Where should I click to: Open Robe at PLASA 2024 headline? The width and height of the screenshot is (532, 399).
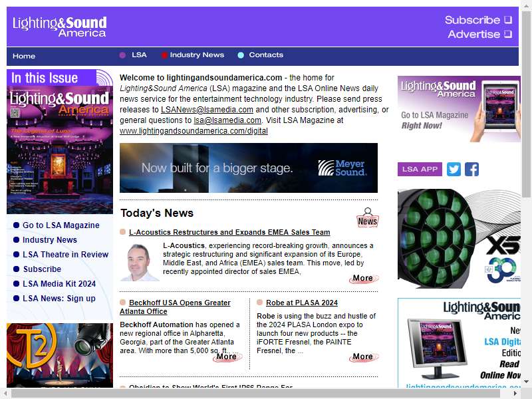click(302, 303)
